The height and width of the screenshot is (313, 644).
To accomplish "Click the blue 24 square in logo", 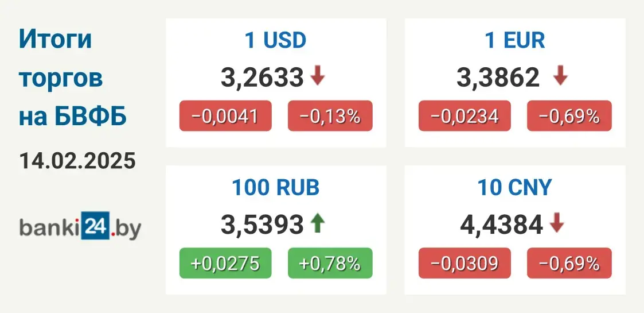I will (95, 226).
